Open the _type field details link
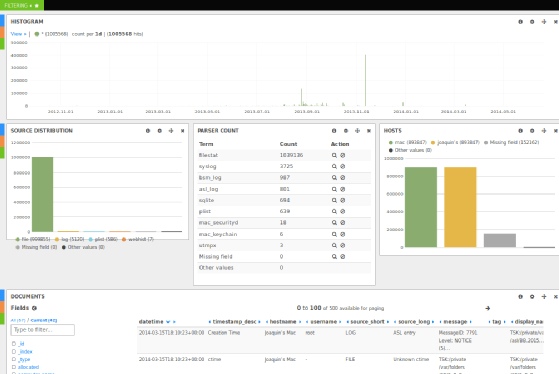Screen dimensions: 559x374 [x=24, y=359]
